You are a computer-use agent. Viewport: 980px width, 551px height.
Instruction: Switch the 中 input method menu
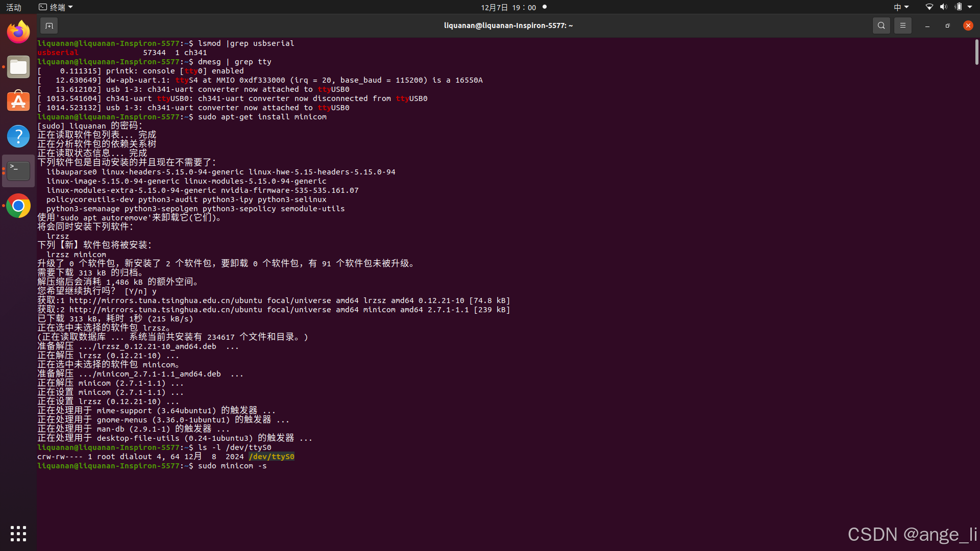901,7
